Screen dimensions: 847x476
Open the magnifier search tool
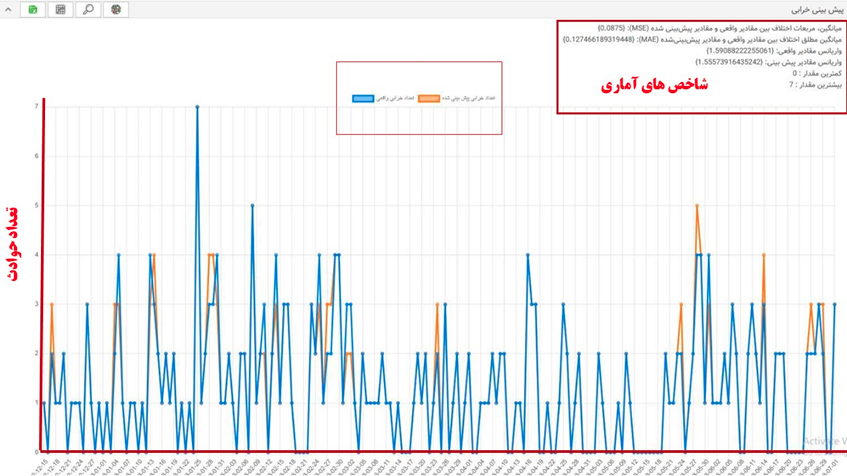point(88,10)
